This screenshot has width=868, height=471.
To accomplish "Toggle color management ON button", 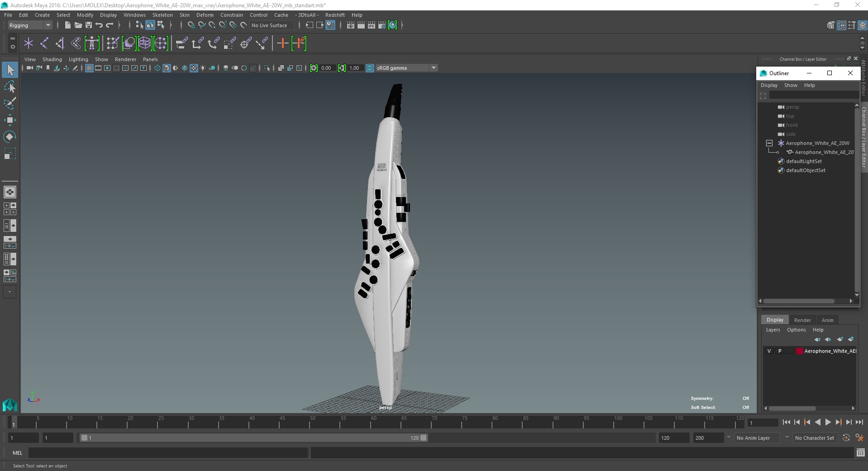I will [x=370, y=68].
